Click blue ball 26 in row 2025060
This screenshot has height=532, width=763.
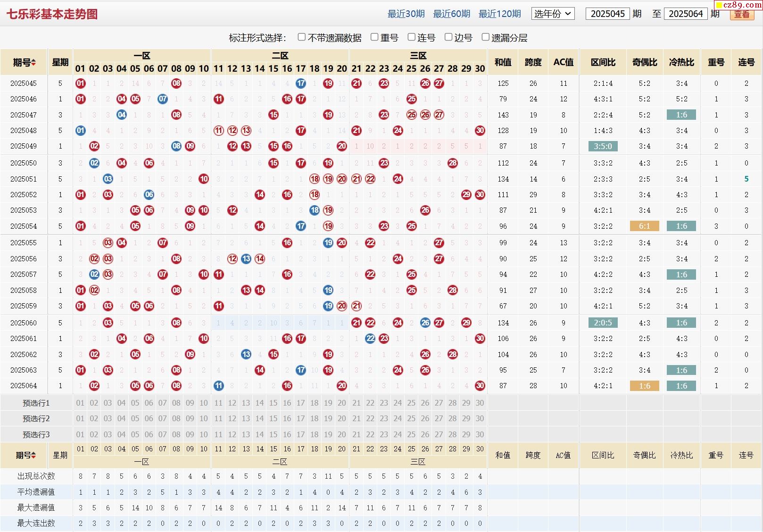(x=425, y=323)
